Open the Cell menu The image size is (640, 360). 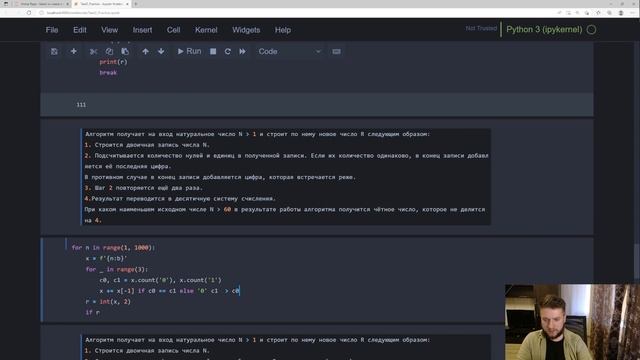pos(173,30)
